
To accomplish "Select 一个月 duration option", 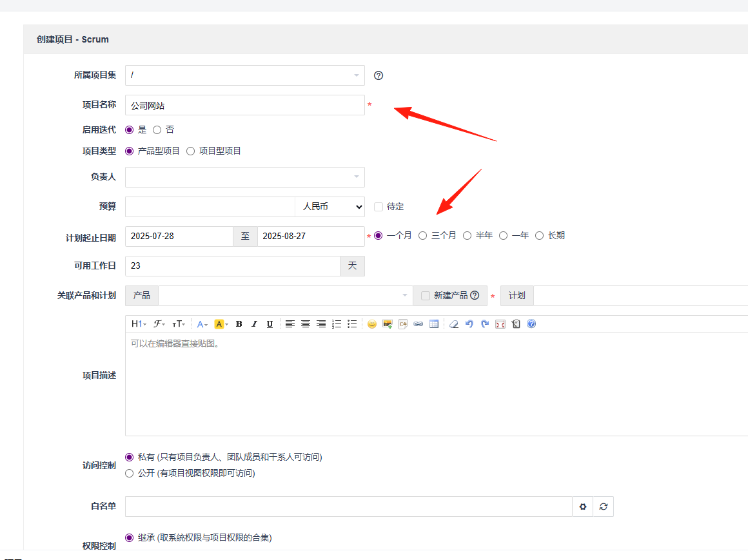I will (x=379, y=236).
